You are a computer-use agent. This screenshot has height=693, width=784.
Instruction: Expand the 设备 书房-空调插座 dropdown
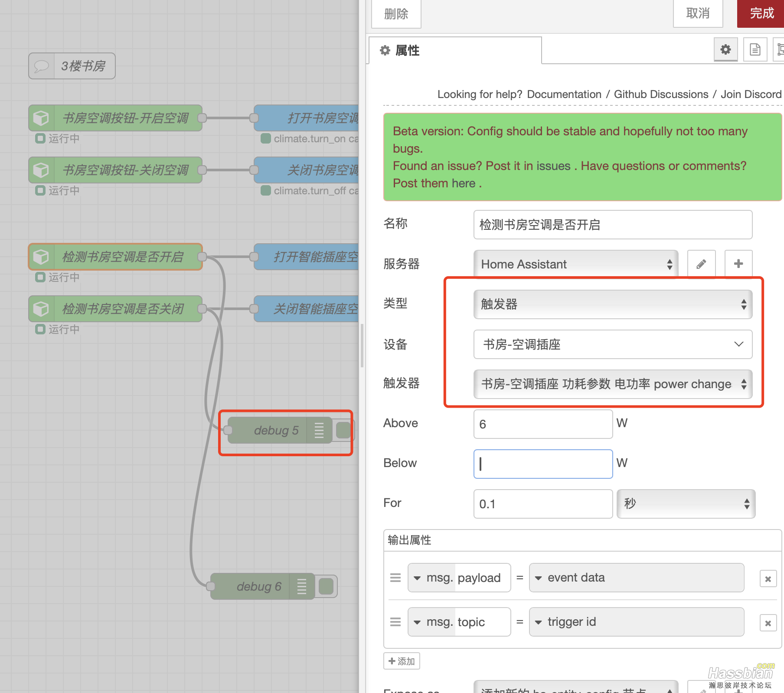click(612, 344)
